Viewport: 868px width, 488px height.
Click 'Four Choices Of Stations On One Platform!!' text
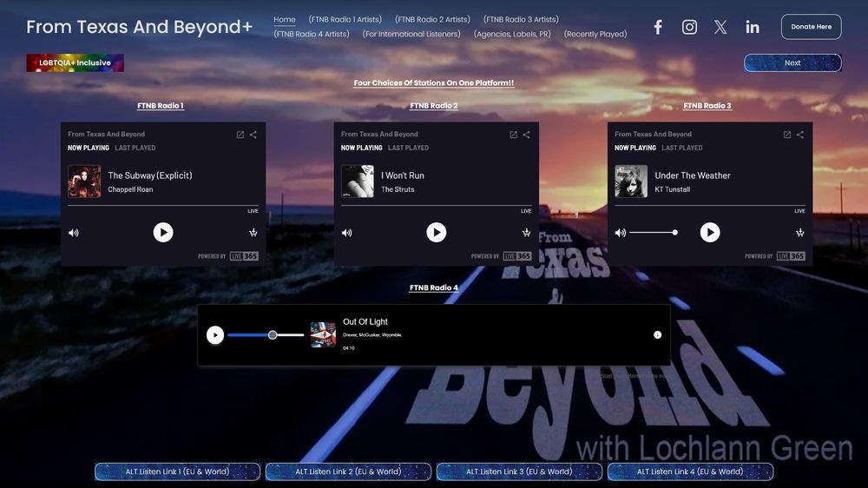pyautogui.click(x=434, y=82)
